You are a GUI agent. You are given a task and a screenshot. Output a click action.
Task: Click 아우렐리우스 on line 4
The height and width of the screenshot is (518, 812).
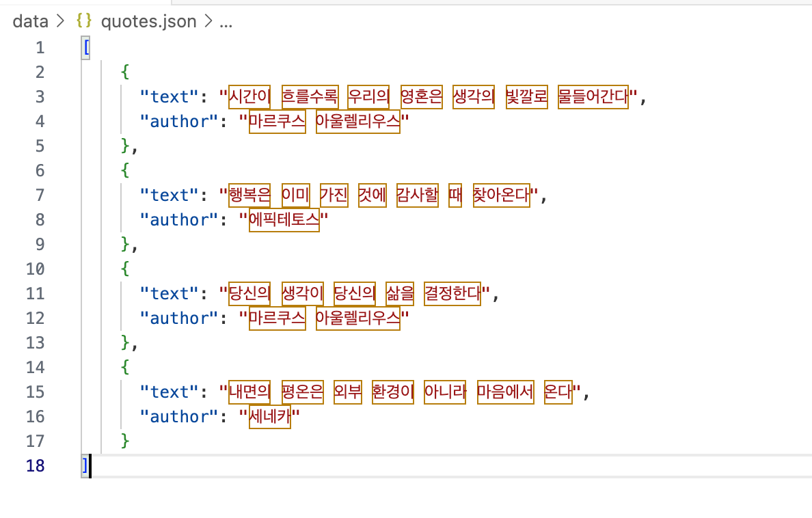point(358,122)
